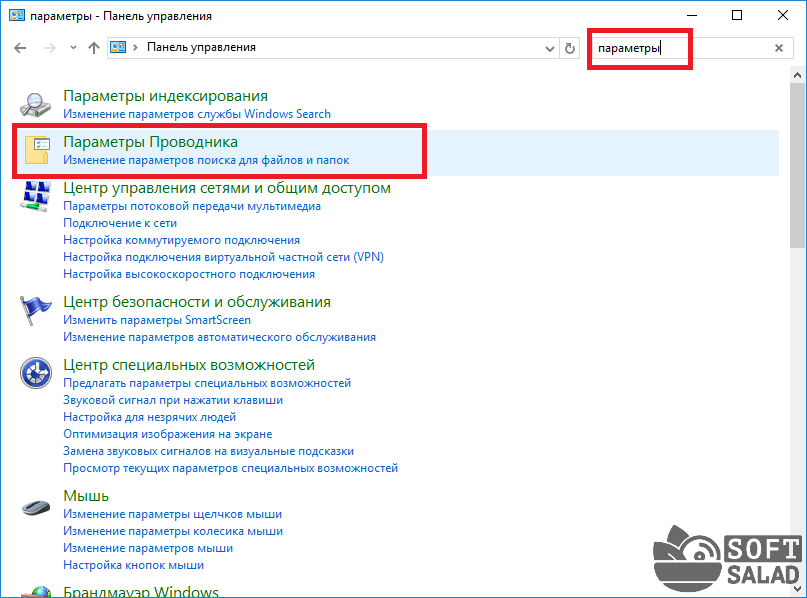Open Параметры индексирования
The image size is (807, 598).
pyautogui.click(x=165, y=96)
